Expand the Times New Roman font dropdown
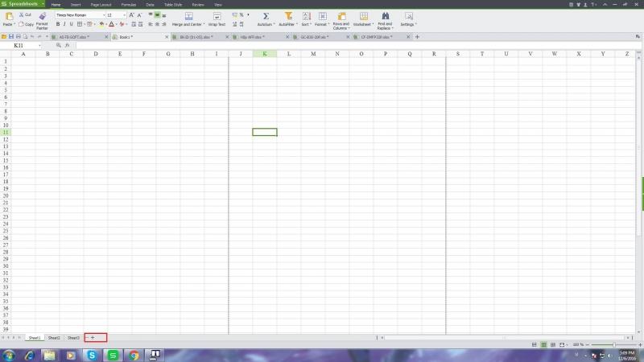Viewport: 644px width, 362px height. (x=102, y=15)
